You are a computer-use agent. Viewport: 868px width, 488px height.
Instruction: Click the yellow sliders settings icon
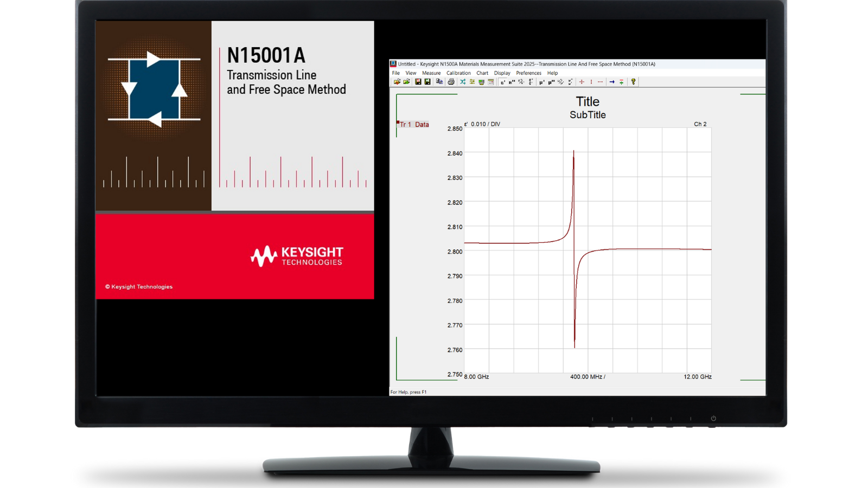[472, 82]
